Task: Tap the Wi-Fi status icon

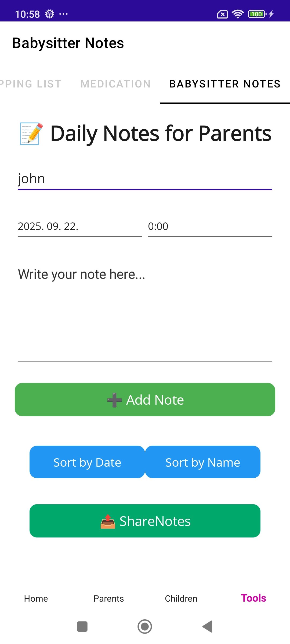Action: tap(238, 14)
